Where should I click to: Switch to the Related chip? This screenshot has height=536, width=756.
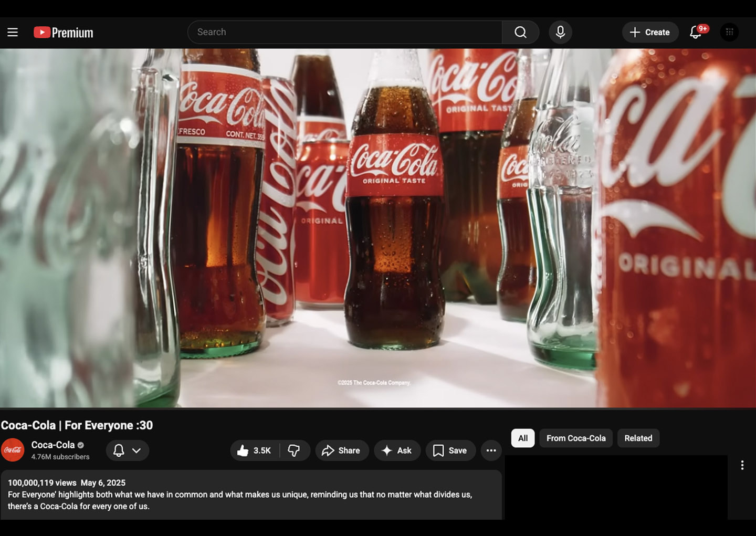click(638, 438)
